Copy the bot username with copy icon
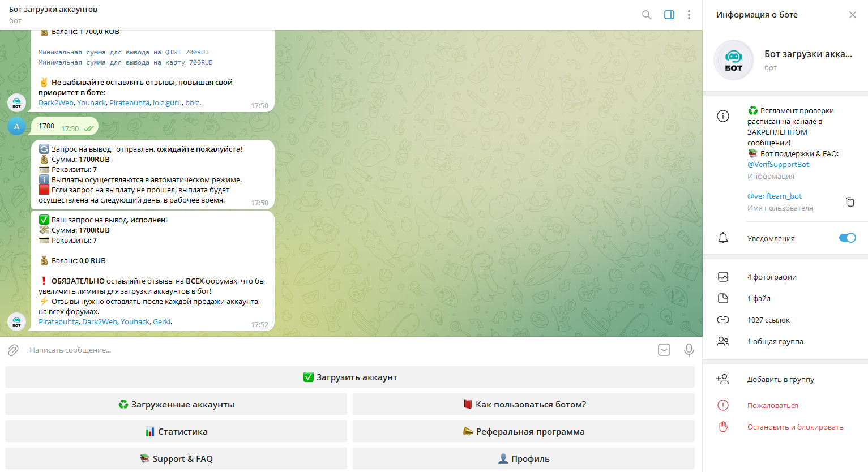Screen dimensions: 868x472 (849, 202)
